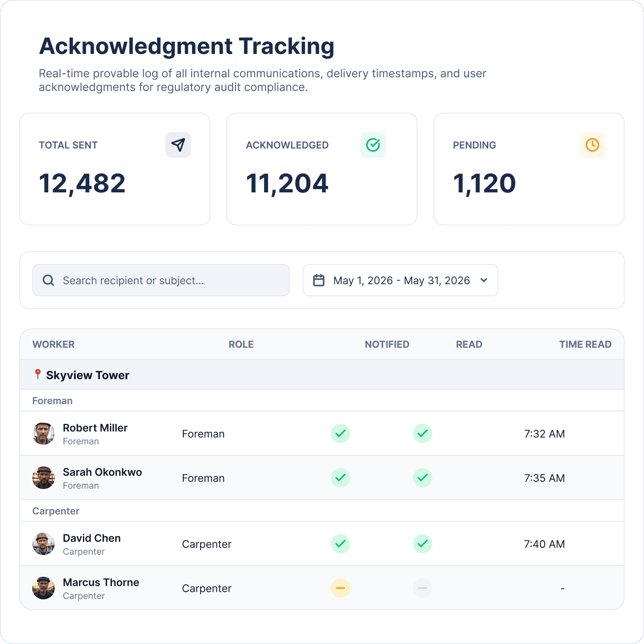
Task: Click Marcus Thorne's empty time read dash
Action: click(x=563, y=588)
